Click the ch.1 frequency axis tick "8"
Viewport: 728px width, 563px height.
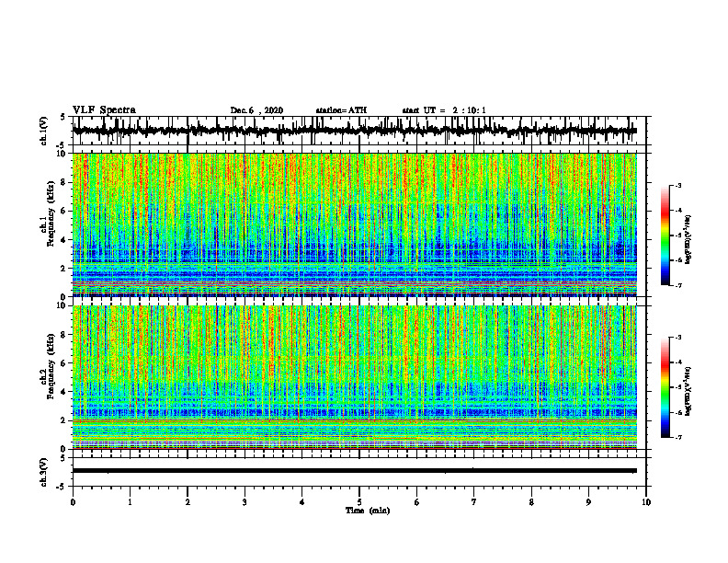point(63,182)
